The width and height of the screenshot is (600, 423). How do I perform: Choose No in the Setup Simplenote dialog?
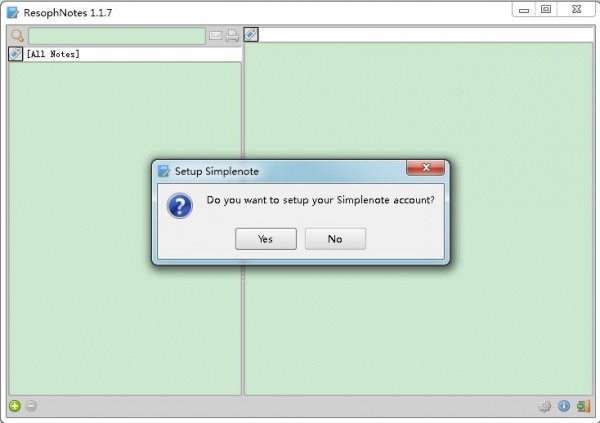pyautogui.click(x=335, y=239)
